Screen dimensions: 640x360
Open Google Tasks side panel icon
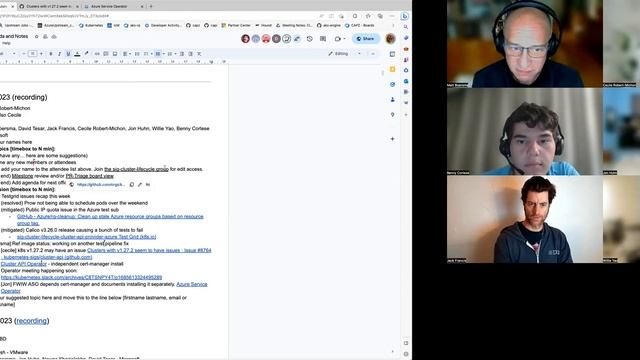coord(392,84)
